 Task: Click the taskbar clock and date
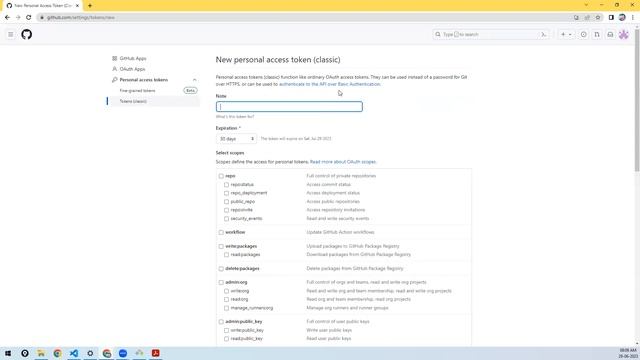[x=628, y=353]
